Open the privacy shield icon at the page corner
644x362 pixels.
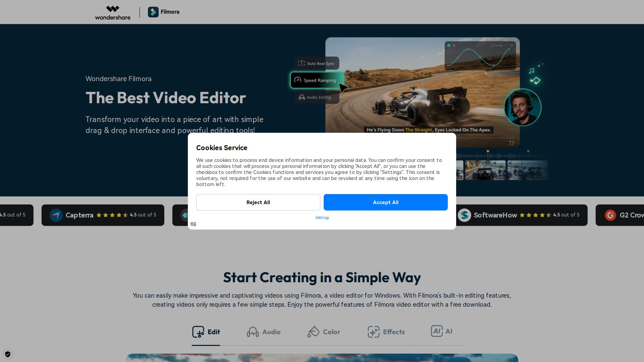point(8,354)
